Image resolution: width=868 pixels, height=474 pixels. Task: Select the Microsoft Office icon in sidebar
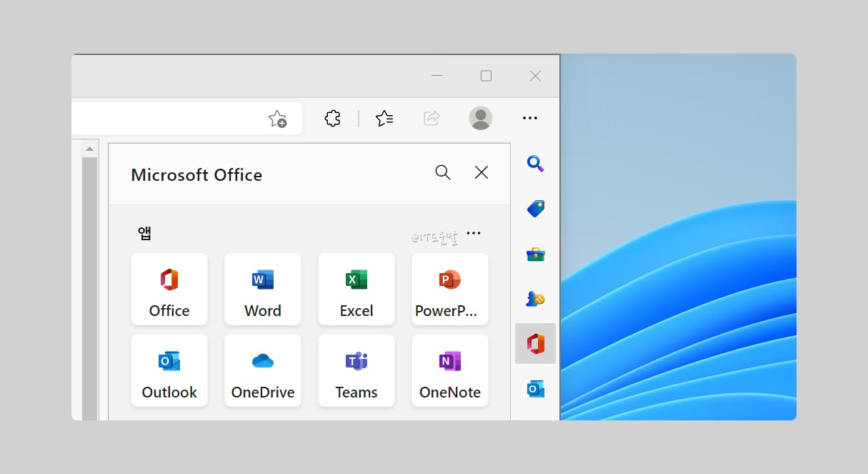[x=535, y=343]
